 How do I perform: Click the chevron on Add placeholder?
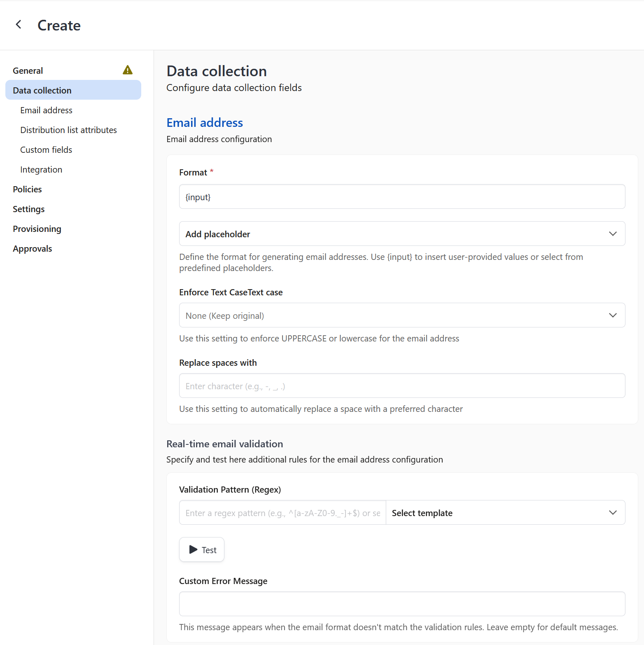pyautogui.click(x=612, y=234)
